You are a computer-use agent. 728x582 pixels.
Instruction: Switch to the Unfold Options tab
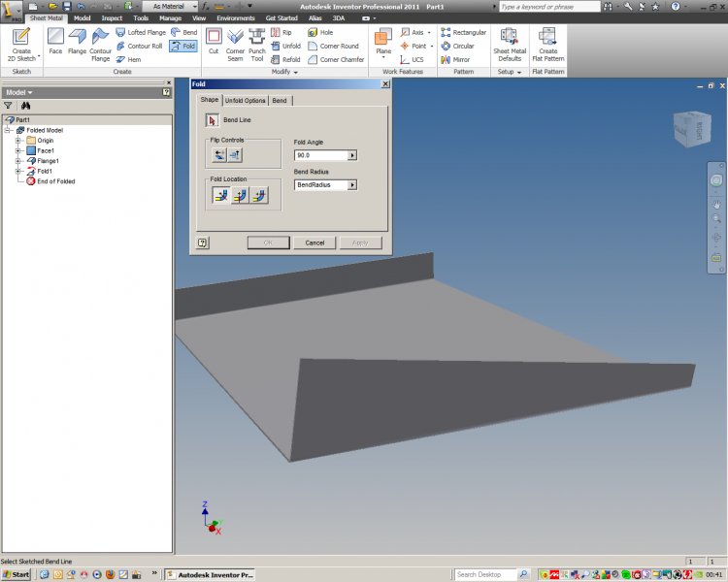coord(245,101)
